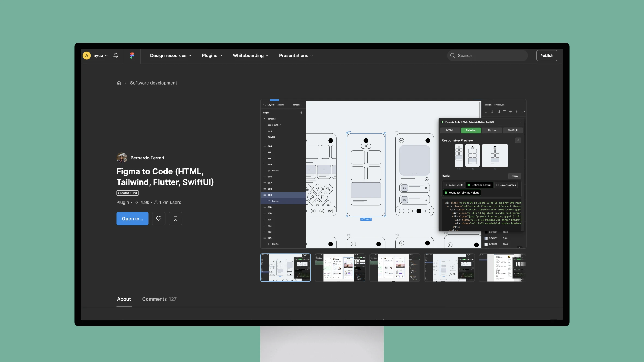The width and height of the screenshot is (644, 362).
Task: Click the align top icon
Action: pos(504,112)
